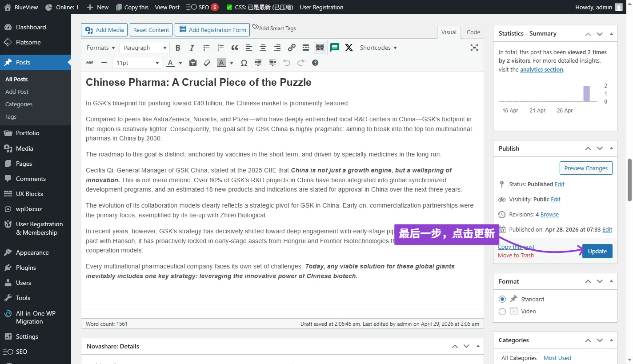Collapse the Publish panel
Viewport: 633px width, 364px height.
(611, 148)
